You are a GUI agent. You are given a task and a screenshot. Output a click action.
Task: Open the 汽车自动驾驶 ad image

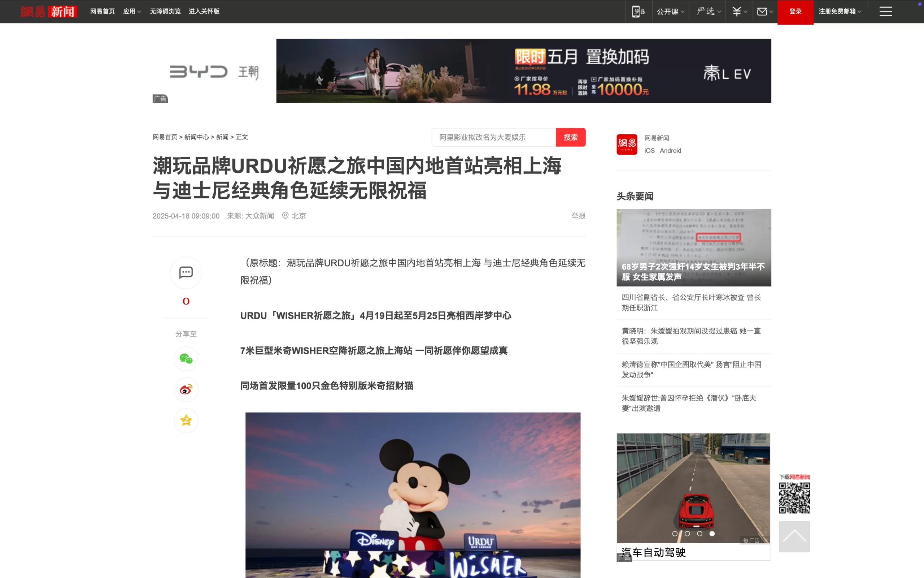point(693,488)
